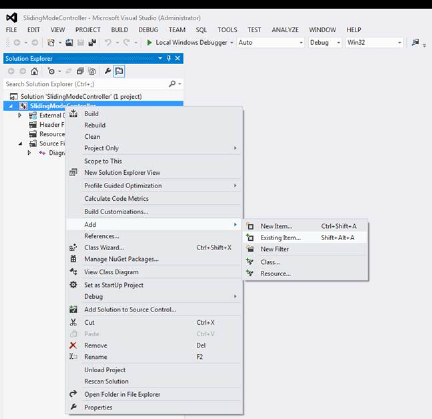Select Clean in the context menu
This screenshot has width=432, height=419.
pyautogui.click(x=92, y=137)
